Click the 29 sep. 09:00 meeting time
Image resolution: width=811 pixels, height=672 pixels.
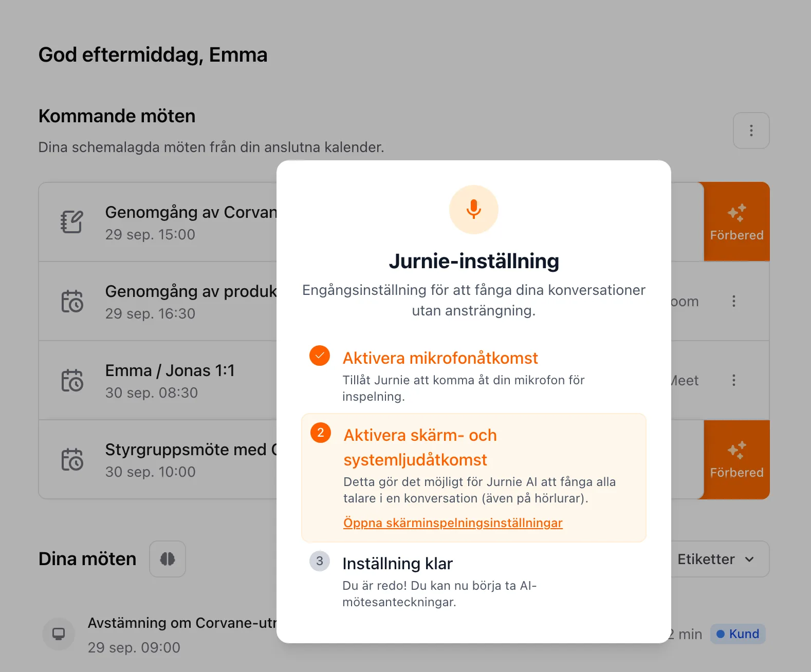tap(134, 647)
